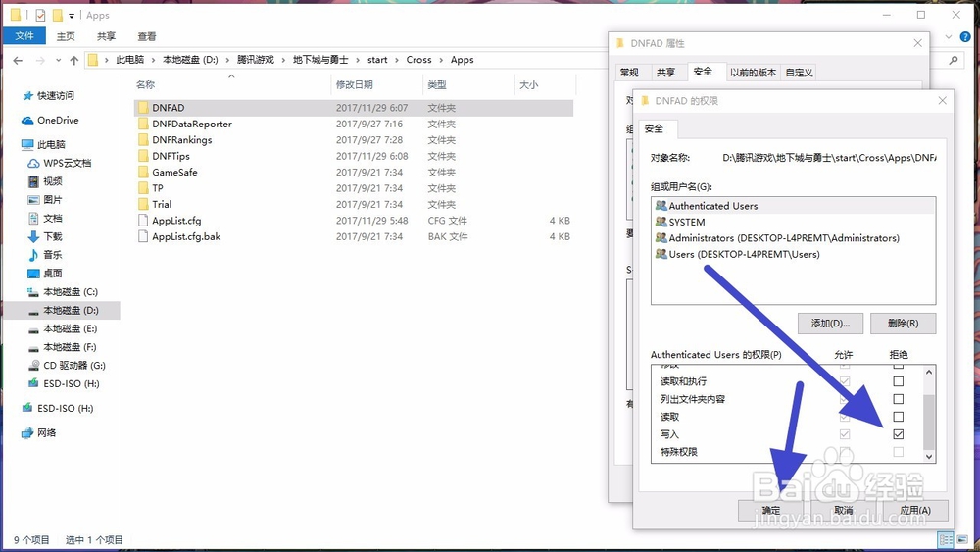Switch to large icons view
Image resolution: width=980 pixels, height=552 pixels.
point(962,539)
